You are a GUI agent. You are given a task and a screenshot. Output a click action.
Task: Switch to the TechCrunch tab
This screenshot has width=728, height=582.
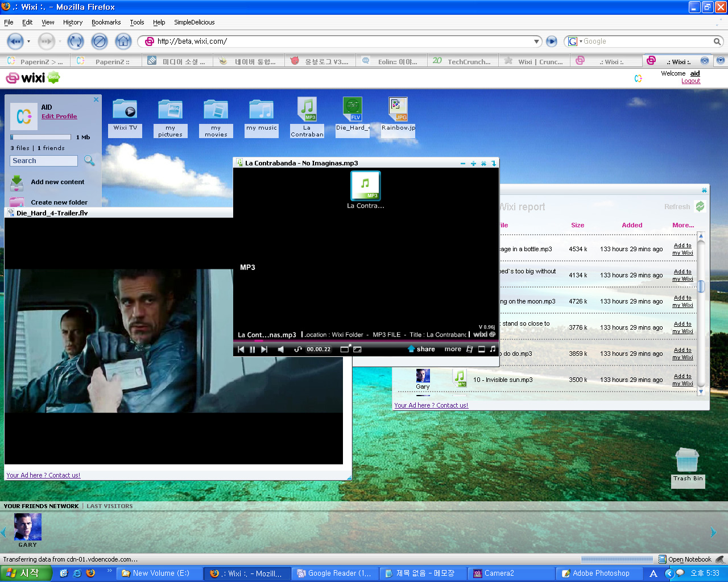(462, 61)
